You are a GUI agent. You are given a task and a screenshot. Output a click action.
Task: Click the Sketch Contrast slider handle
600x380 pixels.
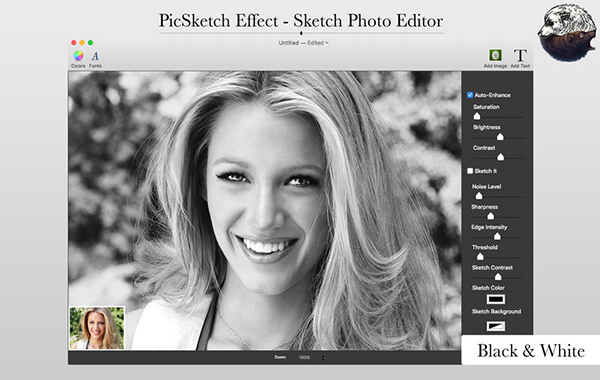[x=498, y=277]
